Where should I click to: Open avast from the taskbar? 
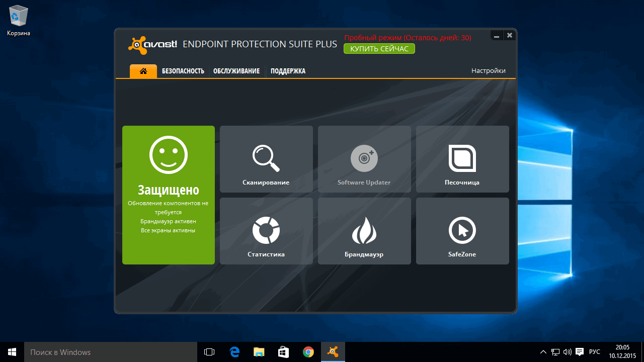tap(333, 352)
